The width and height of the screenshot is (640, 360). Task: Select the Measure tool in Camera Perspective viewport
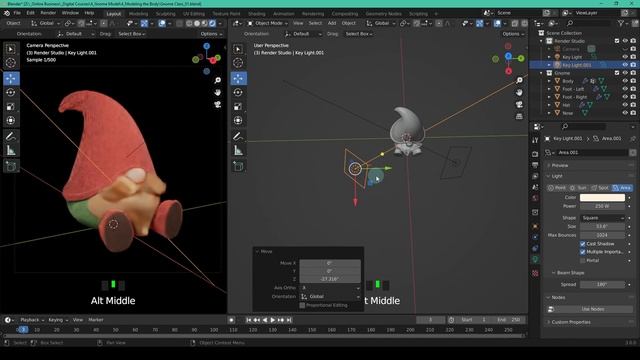pyautogui.click(x=11, y=151)
